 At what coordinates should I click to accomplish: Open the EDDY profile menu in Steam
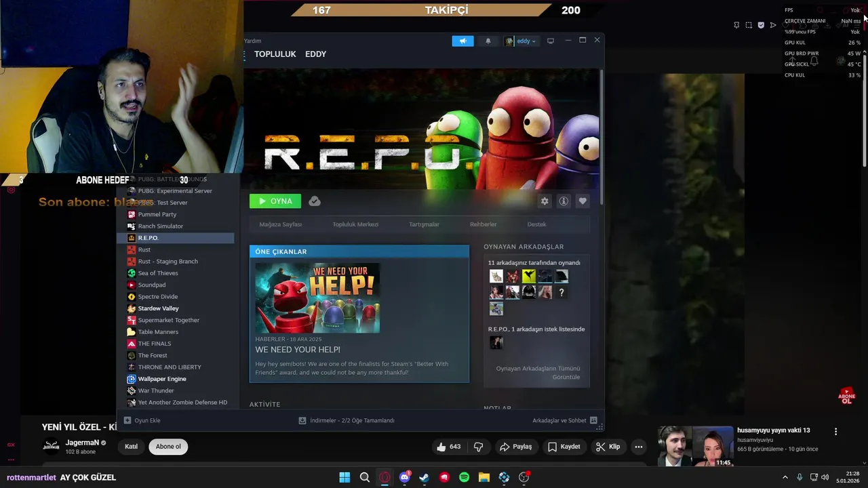pos(315,54)
